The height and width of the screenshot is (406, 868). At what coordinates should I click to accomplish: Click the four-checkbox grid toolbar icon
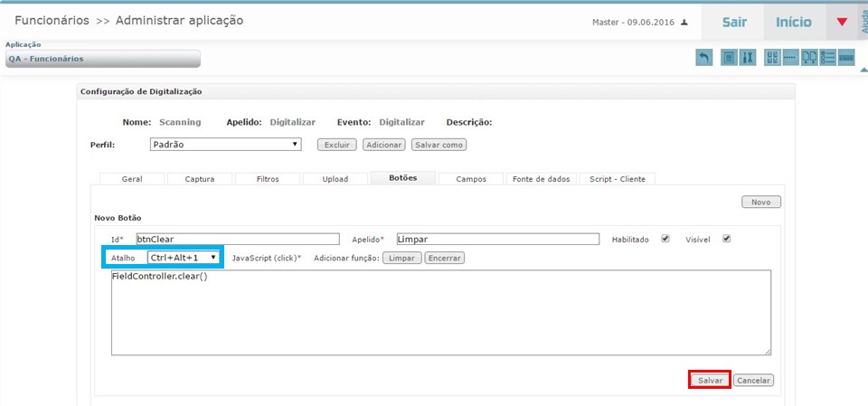point(773,58)
